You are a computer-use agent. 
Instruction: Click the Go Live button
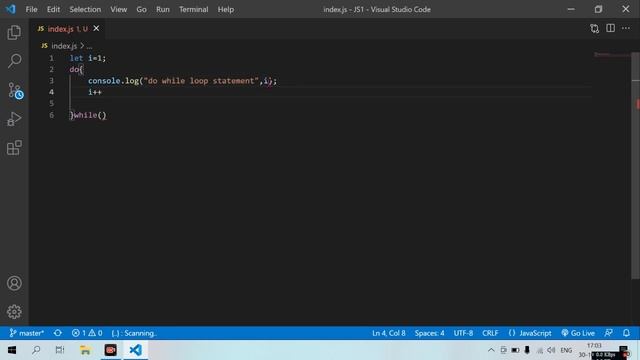tap(578, 333)
